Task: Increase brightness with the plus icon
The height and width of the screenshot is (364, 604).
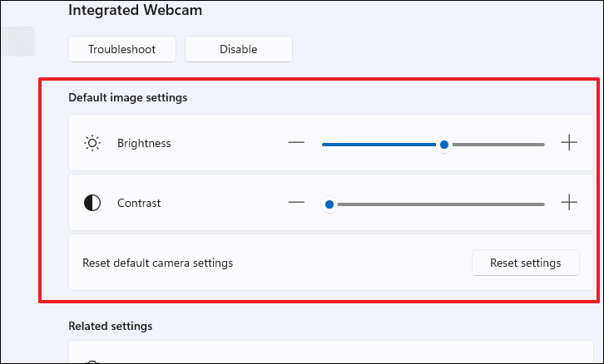Action: click(569, 143)
